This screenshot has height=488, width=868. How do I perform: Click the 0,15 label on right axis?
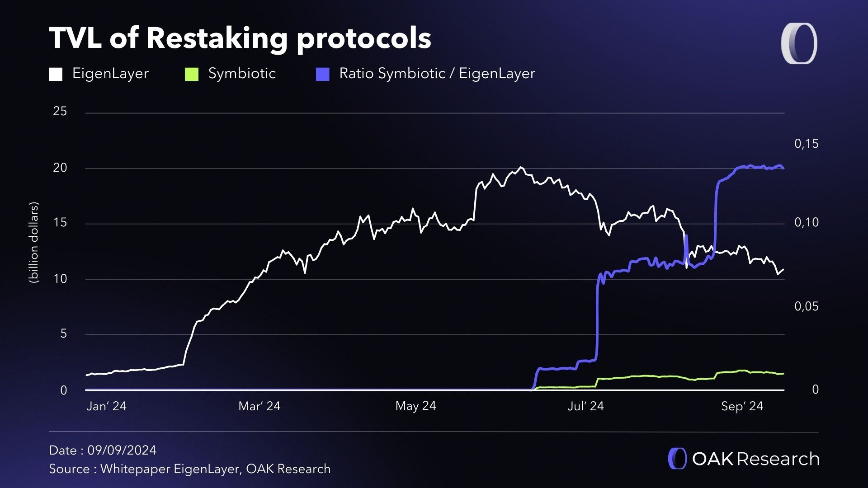pyautogui.click(x=807, y=144)
